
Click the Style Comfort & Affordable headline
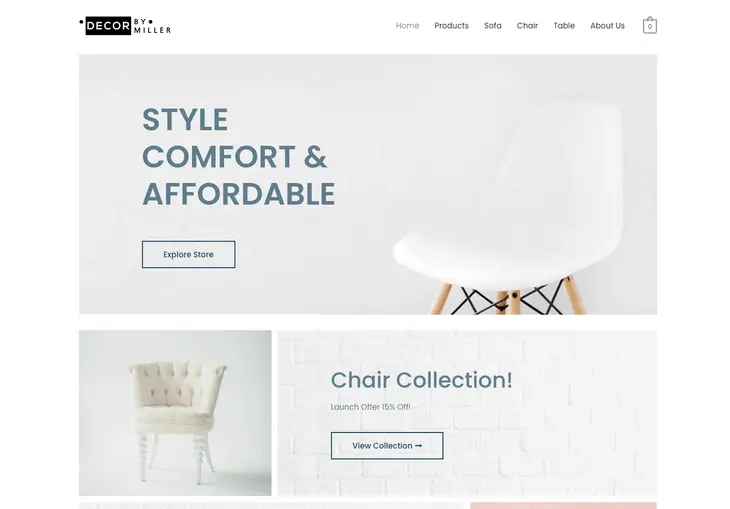click(x=238, y=156)
